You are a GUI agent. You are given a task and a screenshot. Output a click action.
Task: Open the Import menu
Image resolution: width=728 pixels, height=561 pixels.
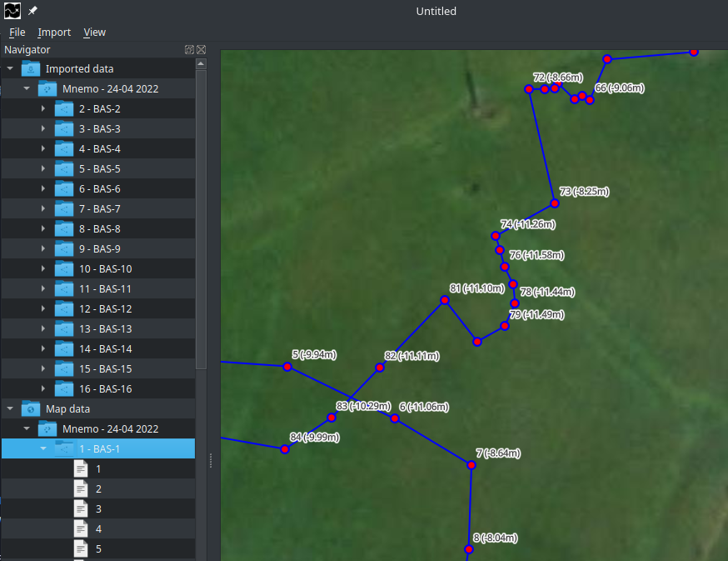pos(54,32)
